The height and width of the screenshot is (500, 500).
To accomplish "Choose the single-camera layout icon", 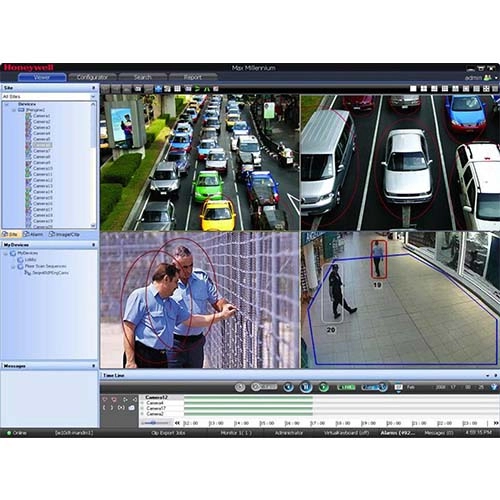I will pyautogui.click(x=413, y=89).
